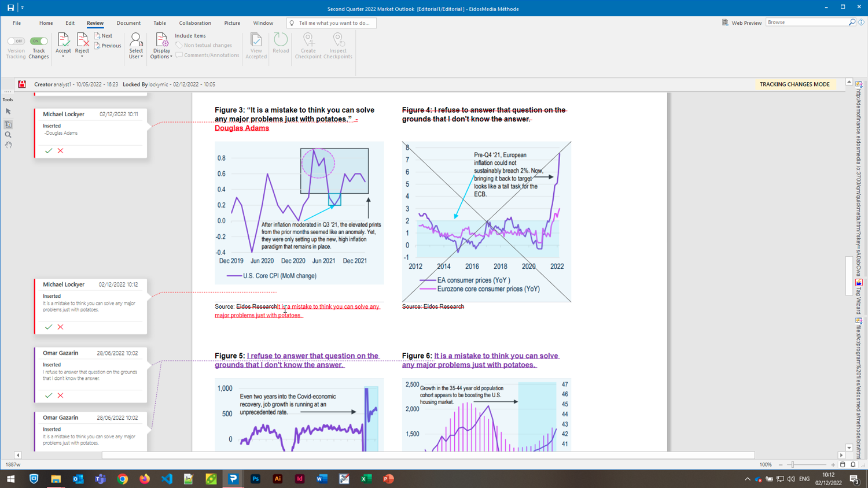The height and width of the screenshot is (488, 868).
Task: Reject the '-Douglas Adams' insertion with the red X
Action: pyautogui.click(x=60, y=151)
